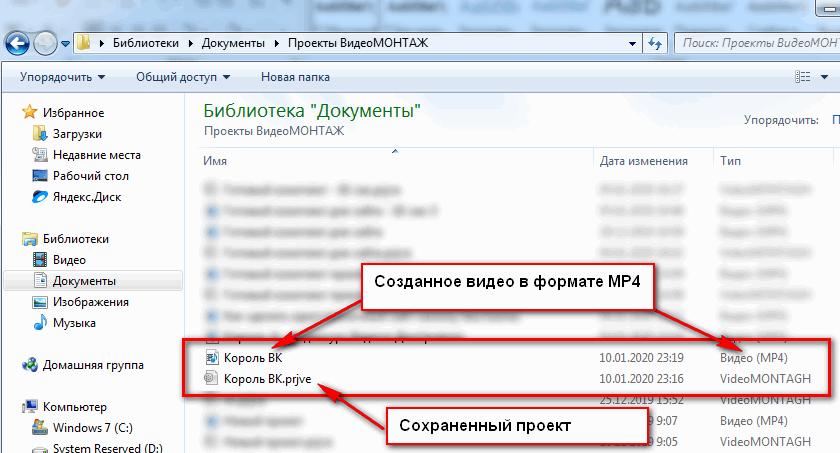Viewport: 840px width, 453px height.
Task: Click Проекты ВидеоМОНТАЖ breadcrumb segment
Action: point(358,43)
